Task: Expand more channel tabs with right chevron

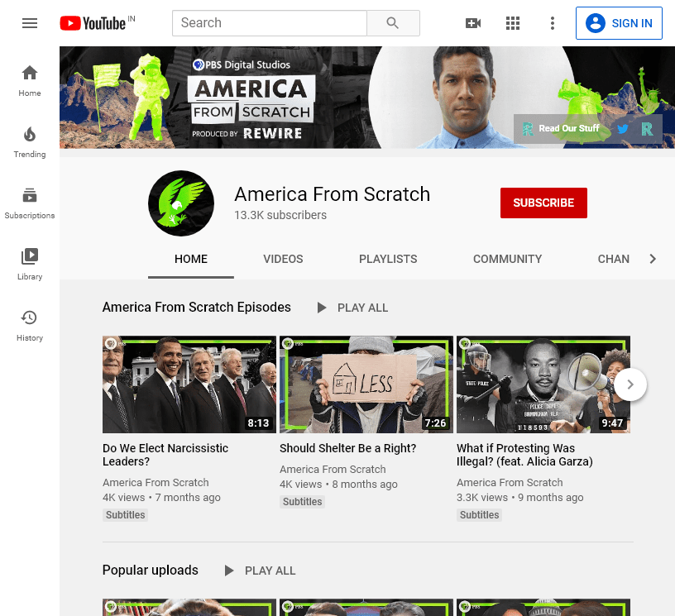Action: 653,259
